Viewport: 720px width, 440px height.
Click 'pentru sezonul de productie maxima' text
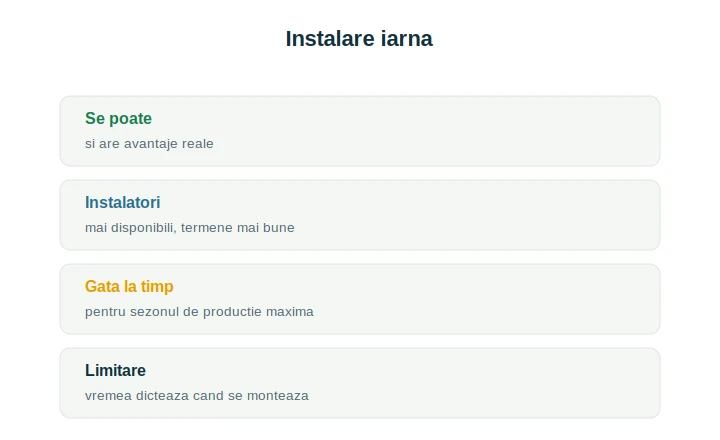tap(199, 312)
